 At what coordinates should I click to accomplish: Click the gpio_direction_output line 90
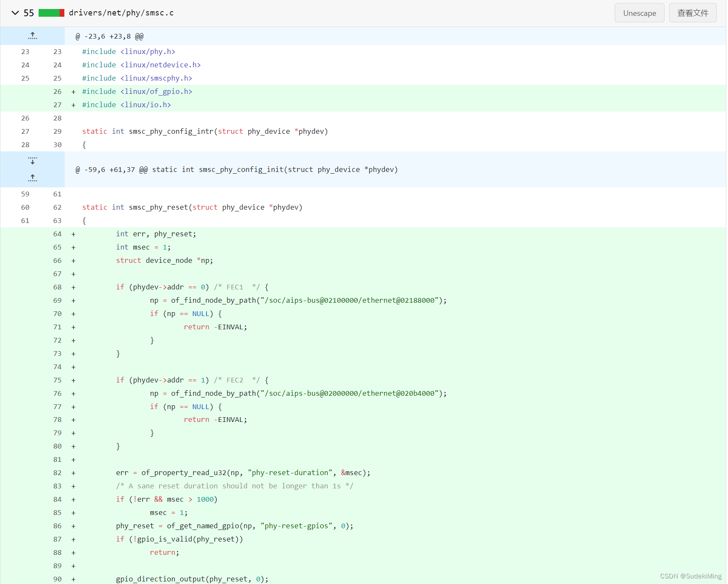click(192, 579)
